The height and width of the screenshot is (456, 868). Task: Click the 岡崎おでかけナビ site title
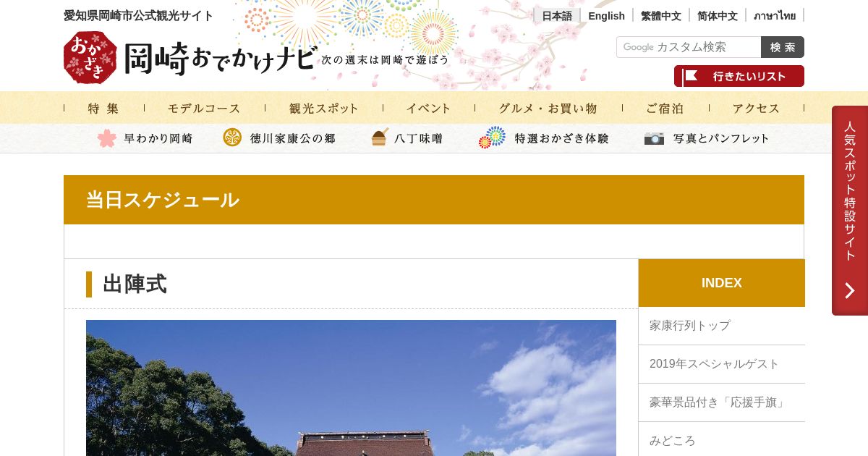pos(221,59)
